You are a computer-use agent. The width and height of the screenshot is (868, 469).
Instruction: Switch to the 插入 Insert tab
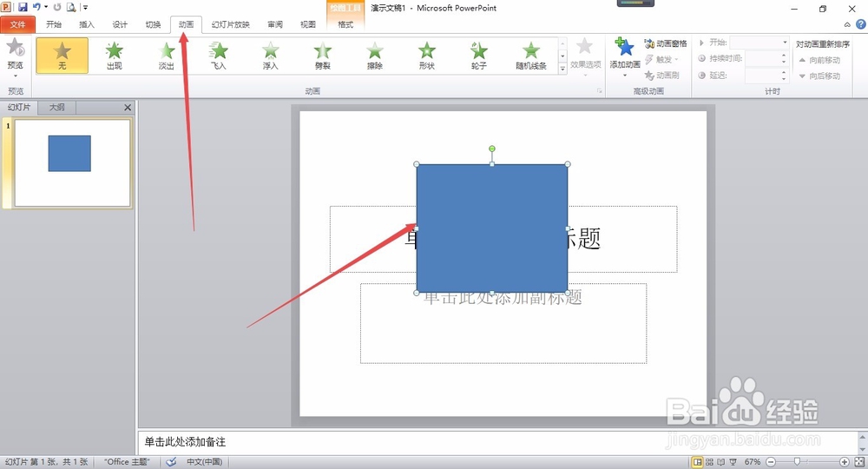pyautogui.click(x=87, y=24)
